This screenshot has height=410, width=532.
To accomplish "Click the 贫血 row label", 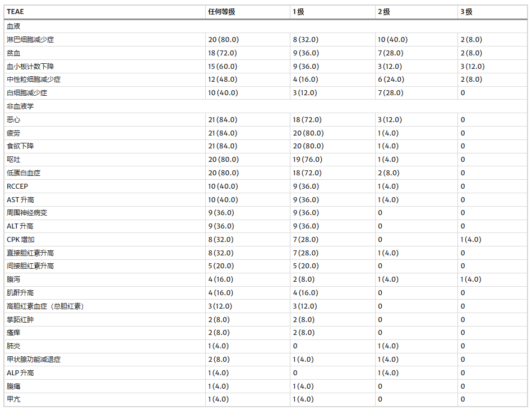I will pos(14,53).
